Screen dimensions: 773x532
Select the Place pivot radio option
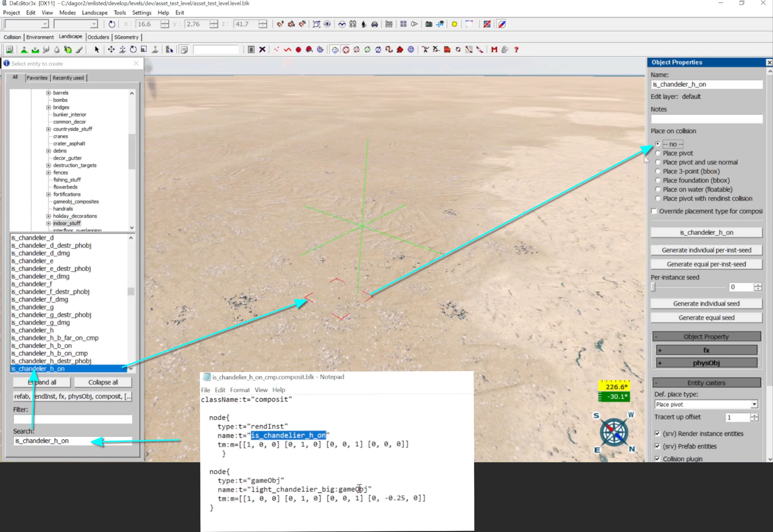(658, 153)
